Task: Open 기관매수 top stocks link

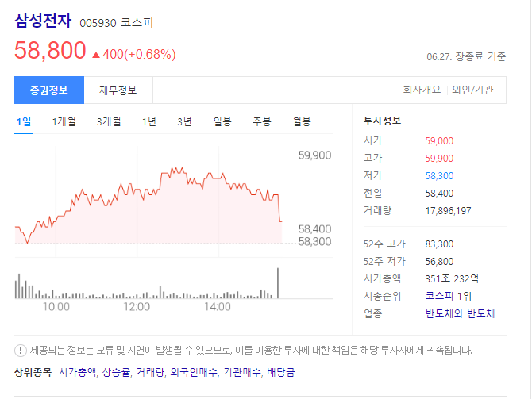Action: 242,372
